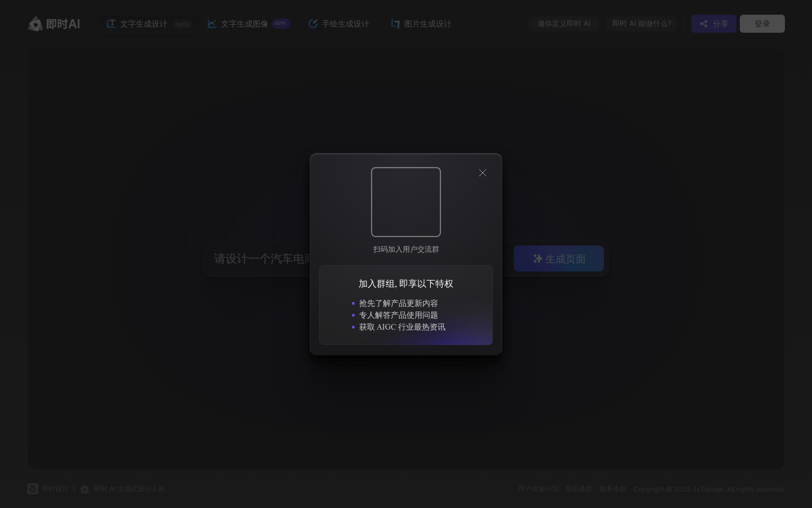The width and height of the screenshot is (812, 508).
Task: Click 扫码加入用户交流群 caption text
Action: click(406, 249)
